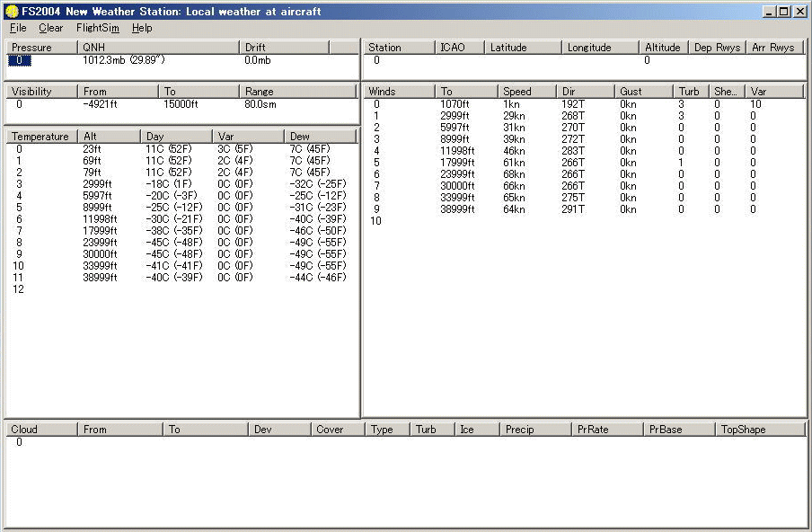Image resolution: width=812 pixels, height=532 pixels.
Task: Open the File menu
Action: click(x=18, y=28)
